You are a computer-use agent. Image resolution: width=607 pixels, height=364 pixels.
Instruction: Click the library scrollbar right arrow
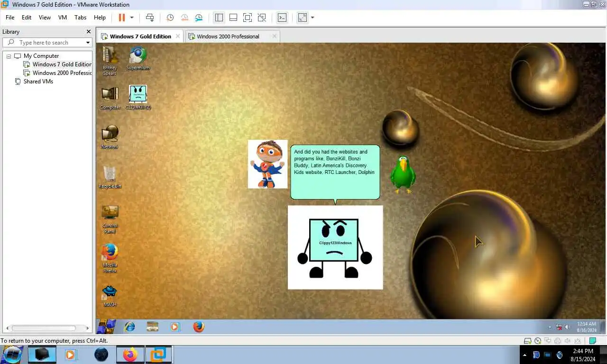tap(87, 328)
